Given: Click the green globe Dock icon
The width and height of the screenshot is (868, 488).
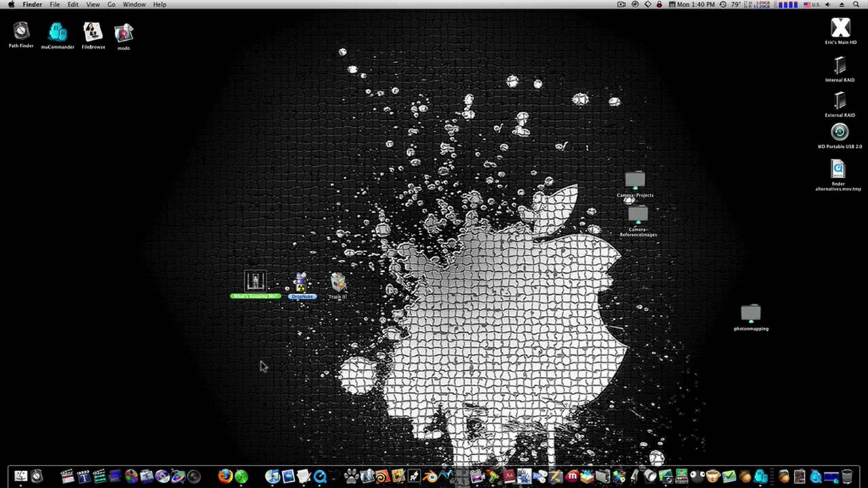Looking at the screenshot, I should pos(241,476).
